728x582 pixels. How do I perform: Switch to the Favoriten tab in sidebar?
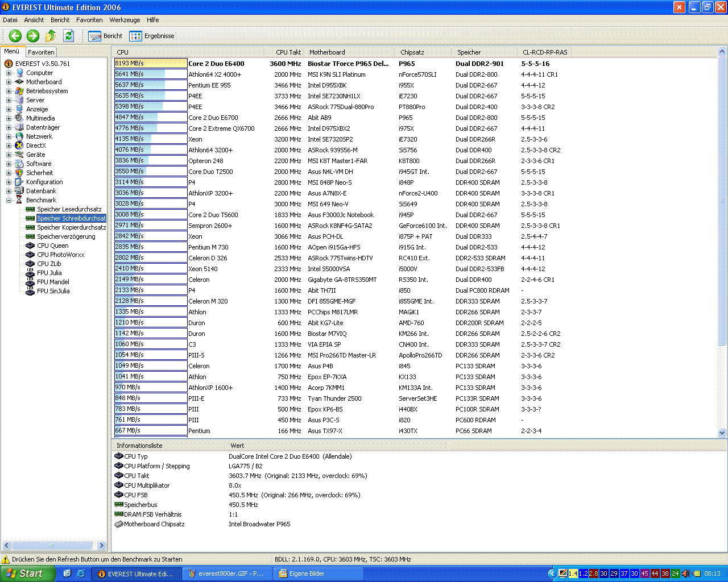(41, 52)
